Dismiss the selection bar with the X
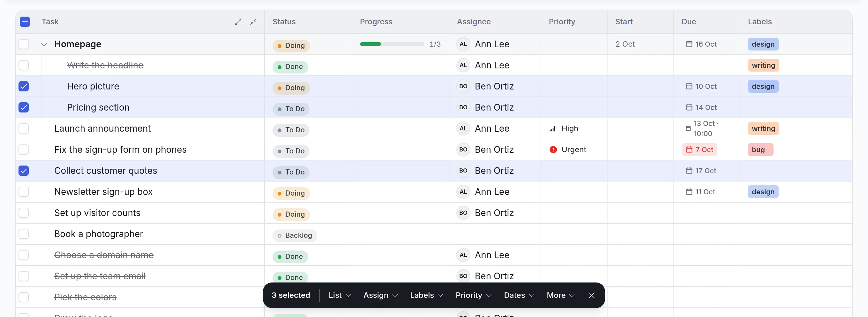Viewport: 868px width, 317px height. pos(591,295)
